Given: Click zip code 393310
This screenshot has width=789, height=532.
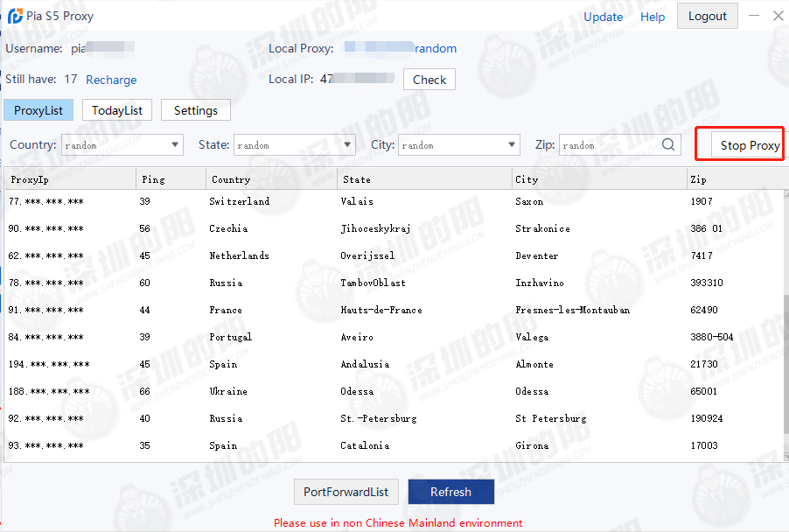Looking at the screenshot, I should (707, 283).
